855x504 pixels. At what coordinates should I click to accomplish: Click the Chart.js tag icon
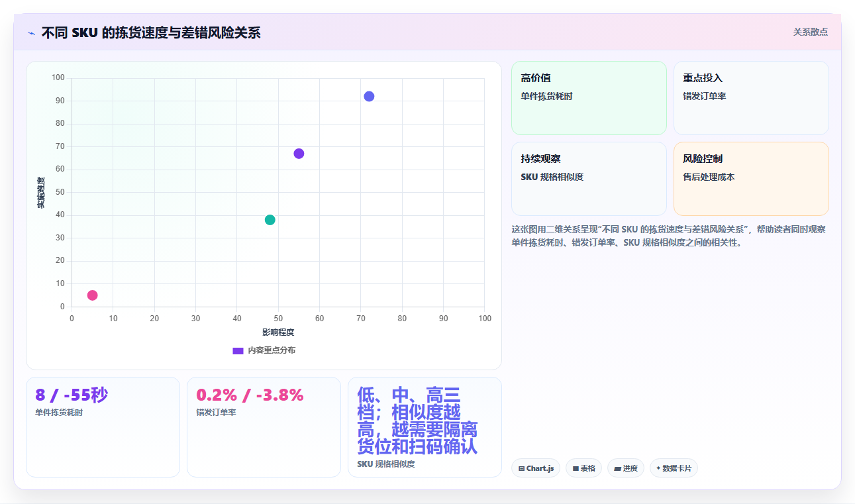pyautogui.click(x=521, y=469)
